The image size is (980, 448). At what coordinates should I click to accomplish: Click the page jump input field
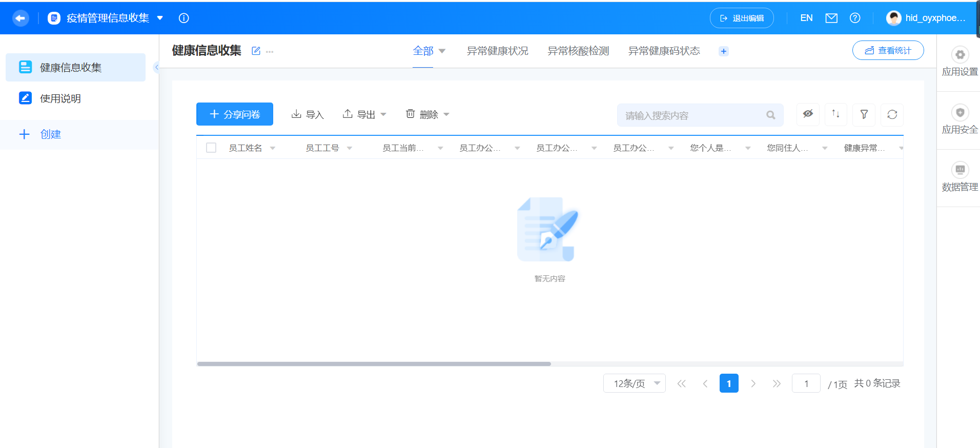click(806, 383)
